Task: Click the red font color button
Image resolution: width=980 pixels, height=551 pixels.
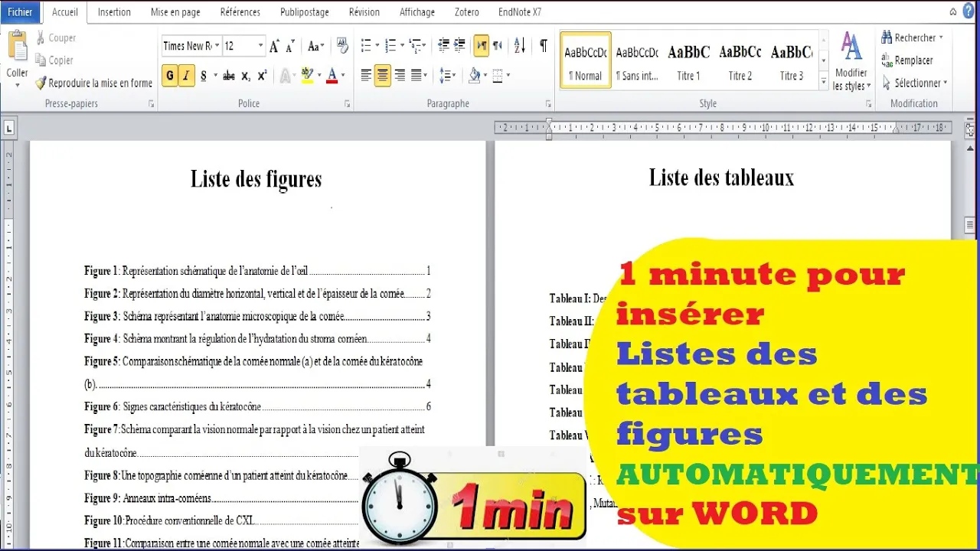Action: [332, 75]
